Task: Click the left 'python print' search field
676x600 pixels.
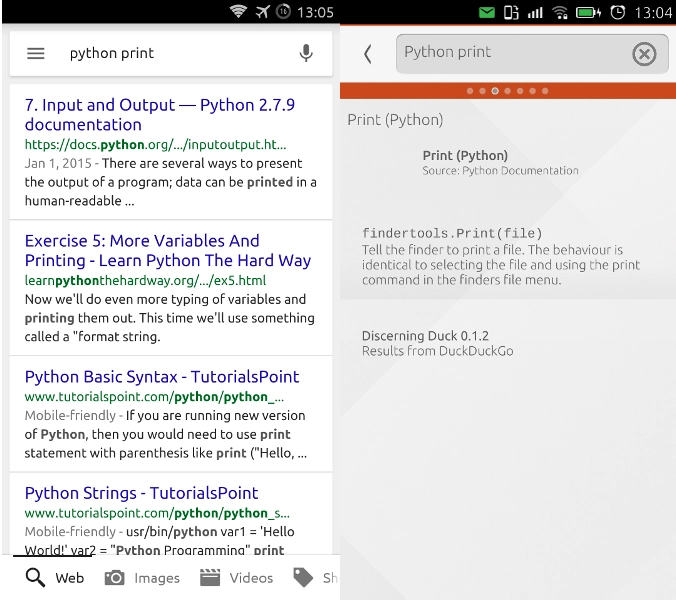Action: coord(171,53)
